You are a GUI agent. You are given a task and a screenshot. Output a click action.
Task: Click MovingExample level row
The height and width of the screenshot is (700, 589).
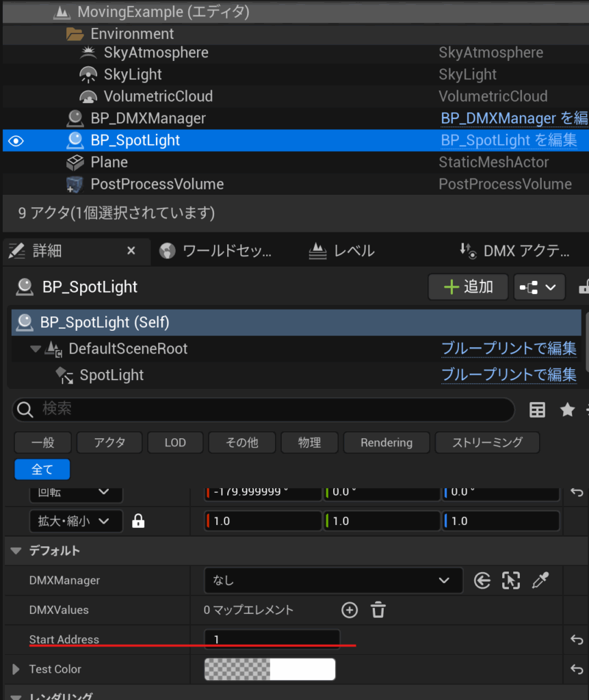point(296,12)
